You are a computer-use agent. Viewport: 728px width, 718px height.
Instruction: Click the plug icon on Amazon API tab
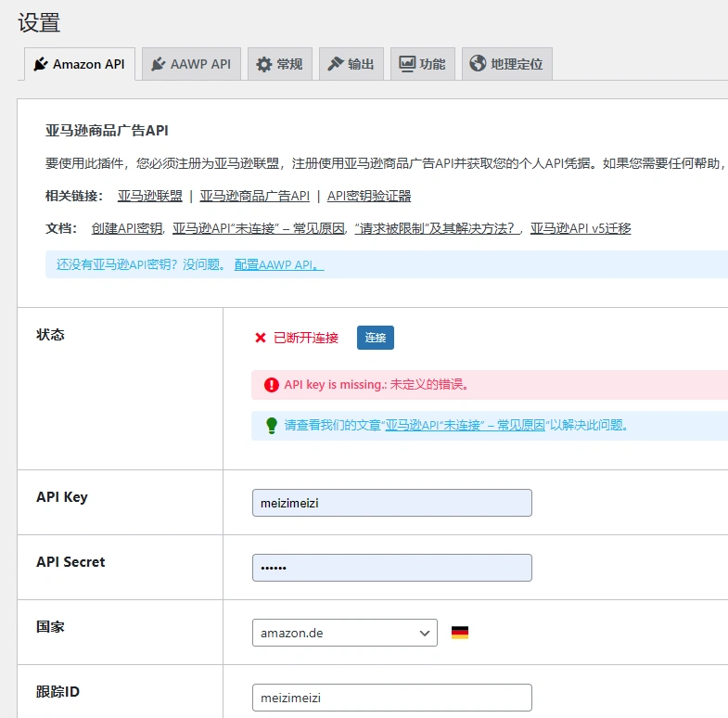41,64
